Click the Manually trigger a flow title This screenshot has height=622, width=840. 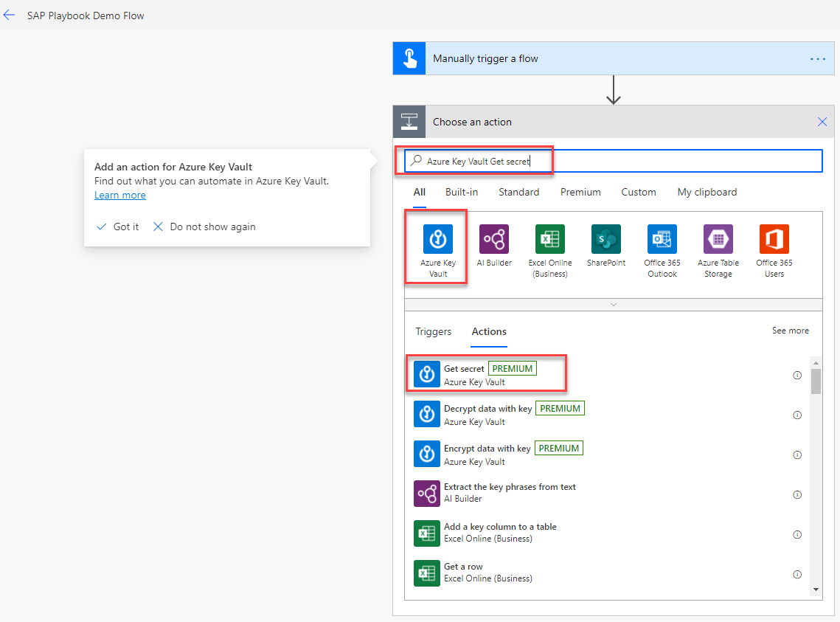pos(485,58)
